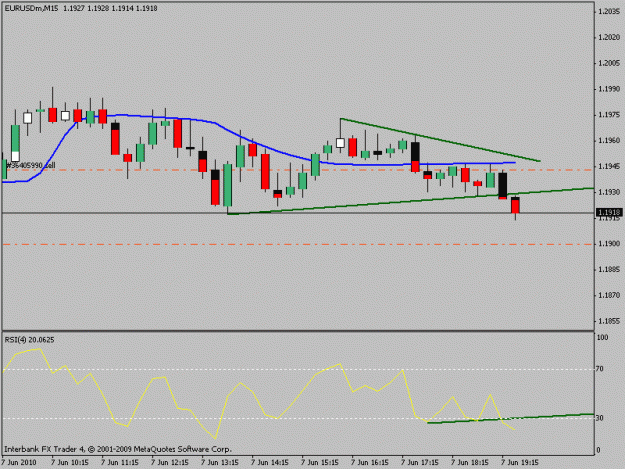Click the RSI scale value 30
This screenshot has height=469, width=625.
point(600,418)
